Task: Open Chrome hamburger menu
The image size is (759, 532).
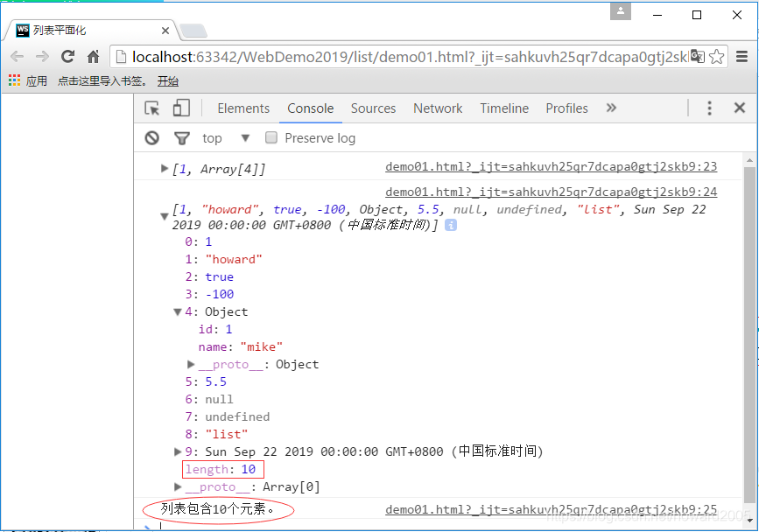Action: [x=742, y=57]
